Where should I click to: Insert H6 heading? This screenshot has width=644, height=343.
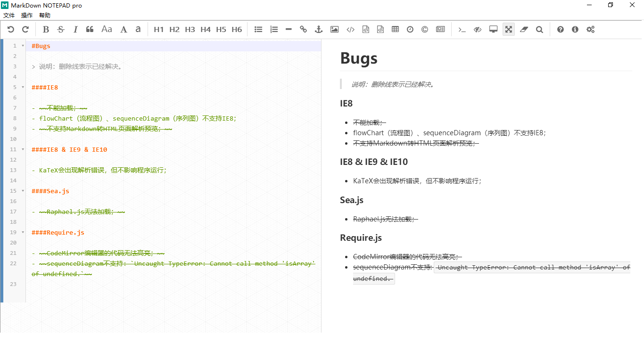(x=237, y=29)
